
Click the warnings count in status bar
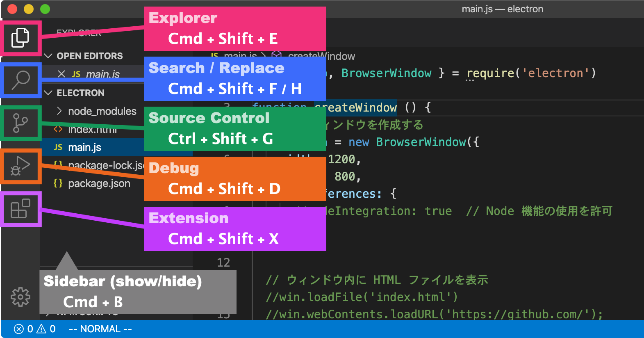pyautogui.click(x=46, y=329)
